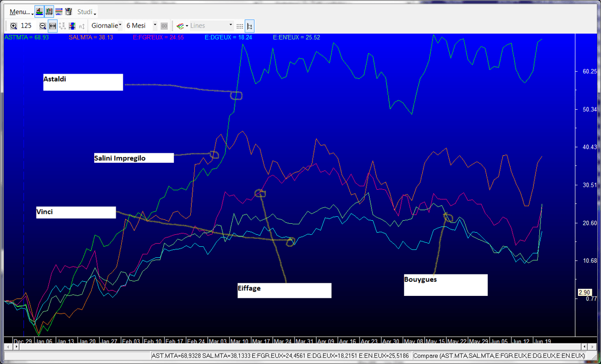
Task: Select the E:FGR'EUX = 24.55 legend label
Action: click(x=158, y=37)
